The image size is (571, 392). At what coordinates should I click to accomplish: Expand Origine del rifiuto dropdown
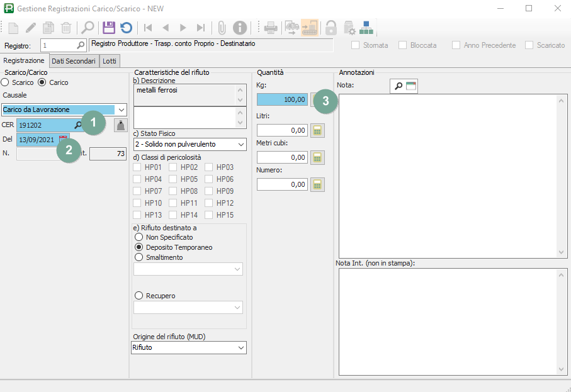(x=241, y=347)
